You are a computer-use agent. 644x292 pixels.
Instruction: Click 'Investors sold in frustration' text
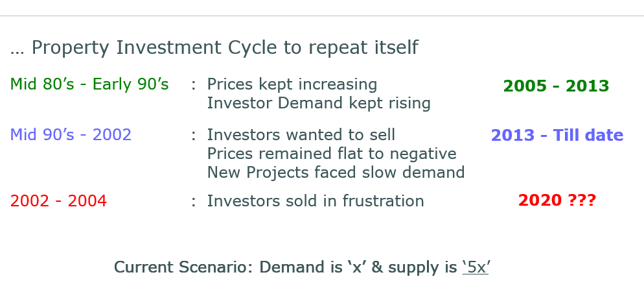(316, 201)
